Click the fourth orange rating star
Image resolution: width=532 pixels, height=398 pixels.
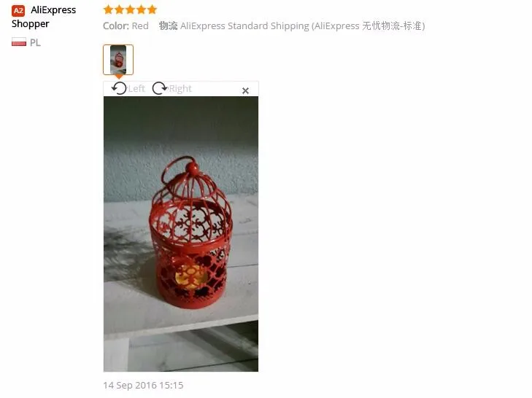pos(141,9)
